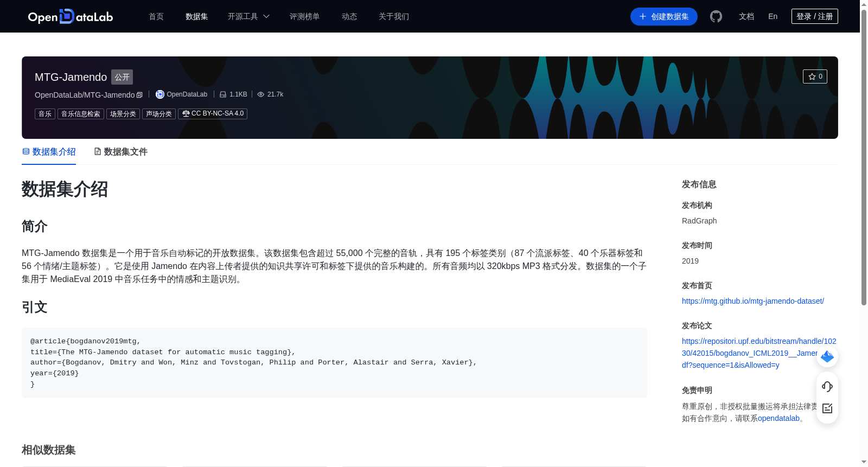Screen dimensions: 868x467
Task: Go to 首页 in the navbar
Action: coord(156,17)
